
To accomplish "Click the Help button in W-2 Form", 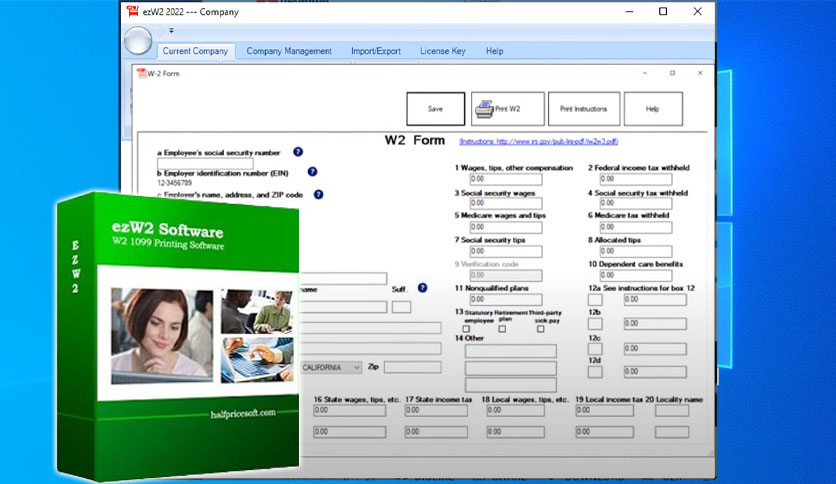I will (x=653, y=109).
